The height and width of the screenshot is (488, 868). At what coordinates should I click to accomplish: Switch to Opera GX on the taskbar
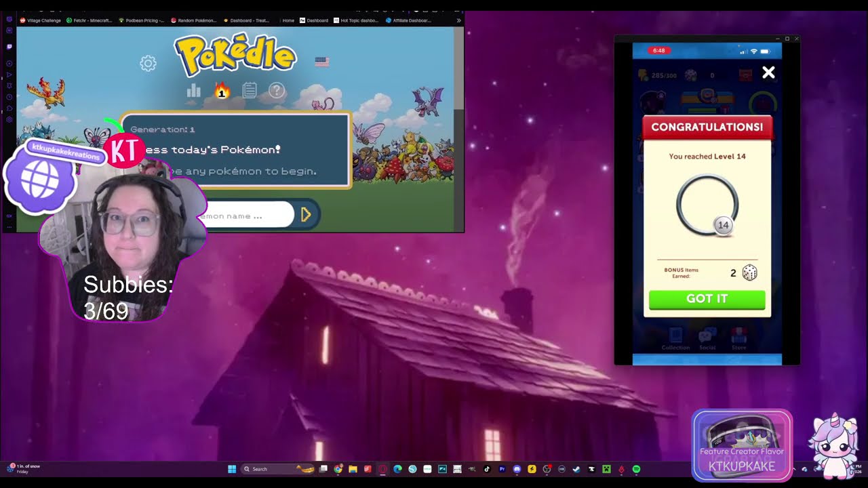[383, 469]
